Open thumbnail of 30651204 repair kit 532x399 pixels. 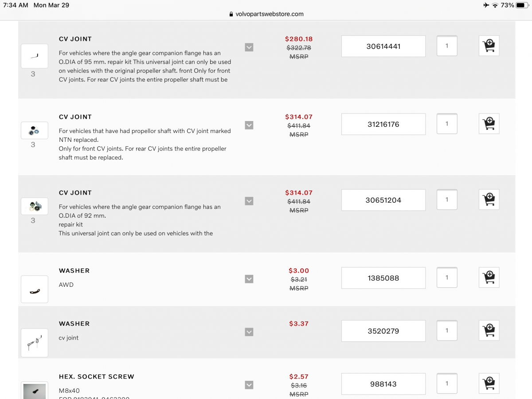[35, 206]
